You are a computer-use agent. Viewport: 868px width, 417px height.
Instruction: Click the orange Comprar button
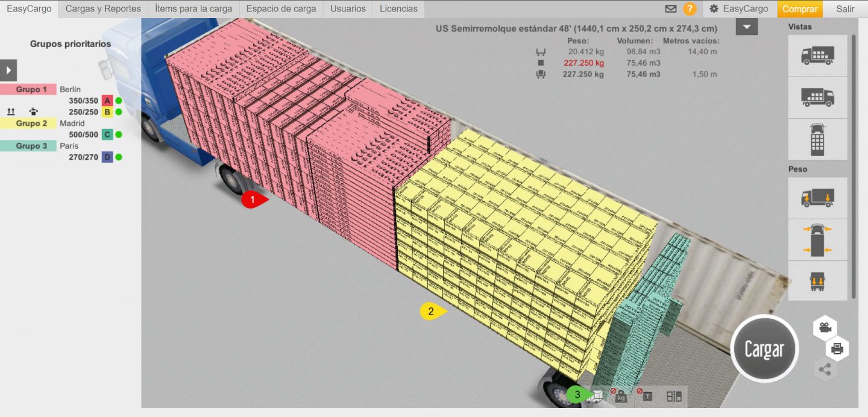(799, 9)
